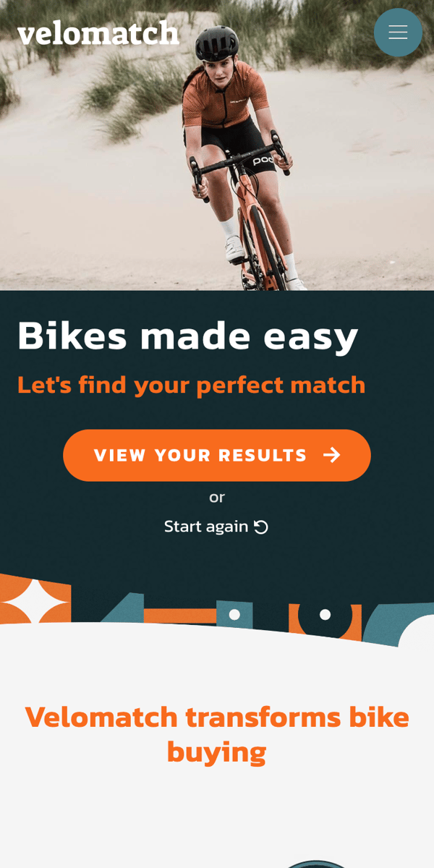Click the Bikes made easy heading
The height and width of the screenshot is (868, 434).
point(188,336)
